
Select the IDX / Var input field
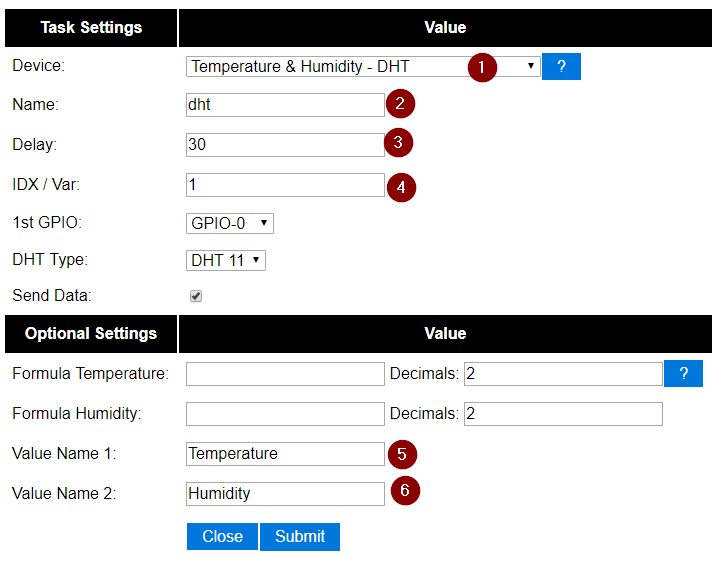pyautogui.click(x=285, y=185)
